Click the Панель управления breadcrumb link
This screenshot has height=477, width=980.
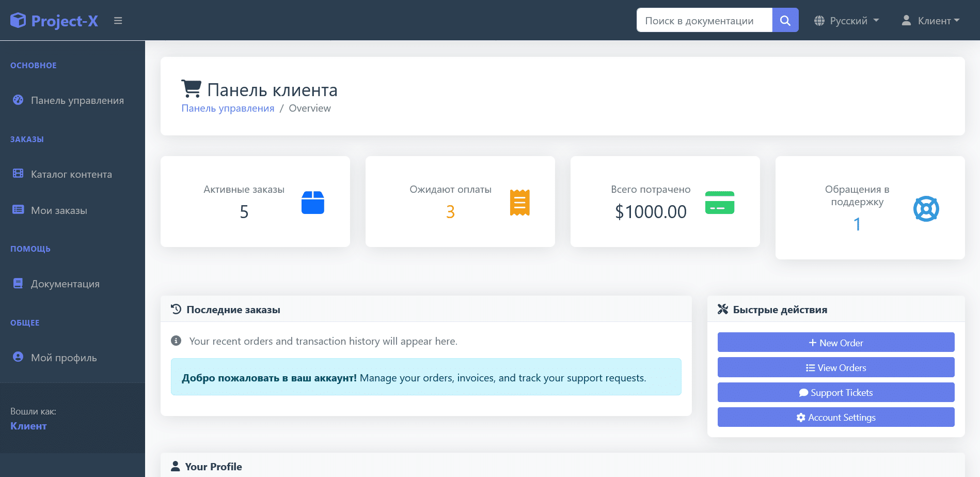point(228,108)
